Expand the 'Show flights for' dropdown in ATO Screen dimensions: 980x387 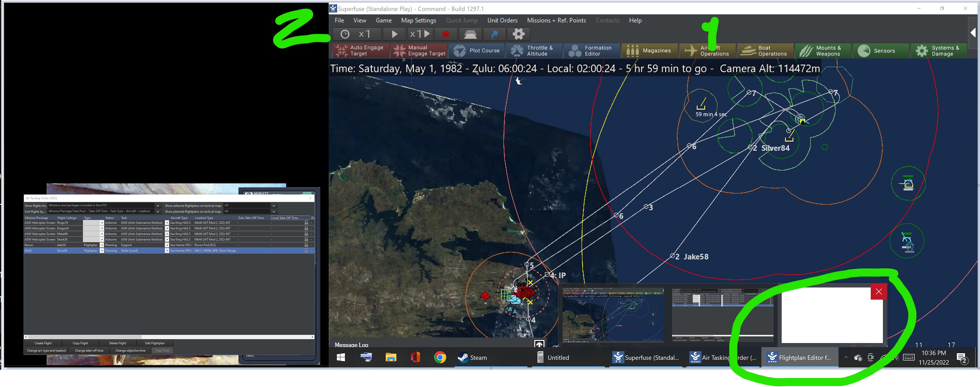(158, 205)
